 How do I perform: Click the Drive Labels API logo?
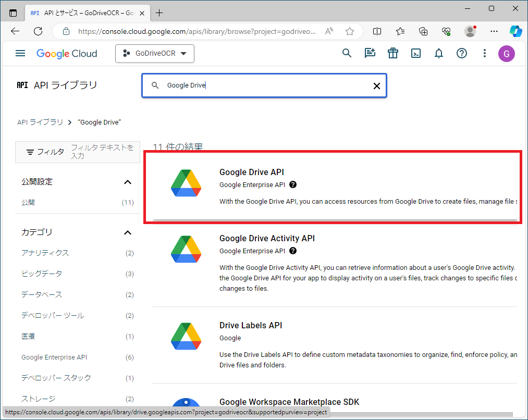pyautogui.click(x=186, y=336)
